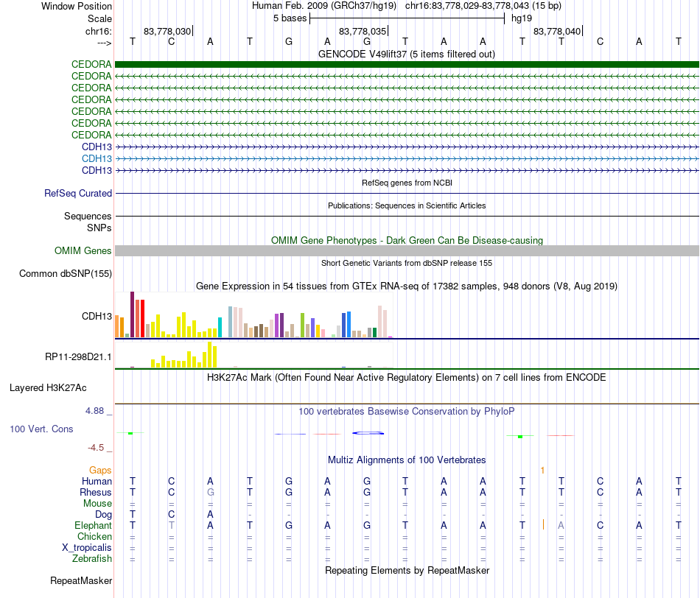Click the X_tropicalis alignment row label
700x598 pixels.
[x=87, y=548]
